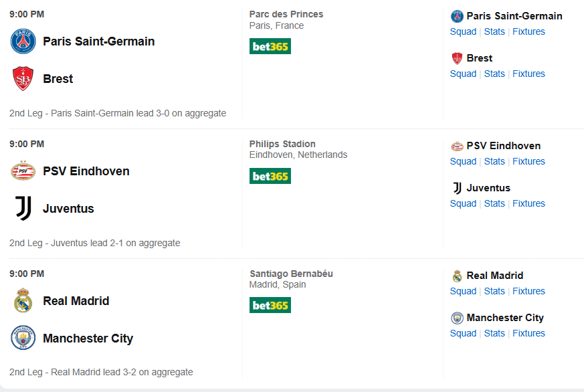View Juventus Squad link
This screenshot has height=392, width=584.
pos(463,203)
